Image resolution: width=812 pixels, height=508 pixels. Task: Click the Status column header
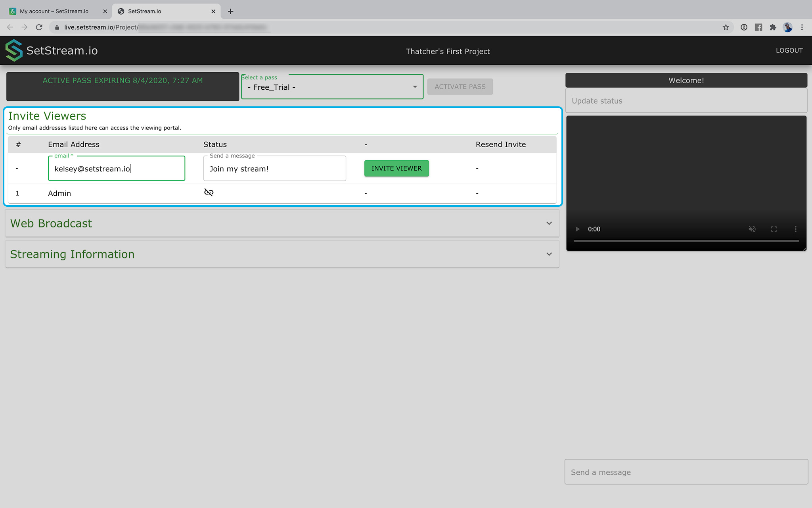coord(215,144)
